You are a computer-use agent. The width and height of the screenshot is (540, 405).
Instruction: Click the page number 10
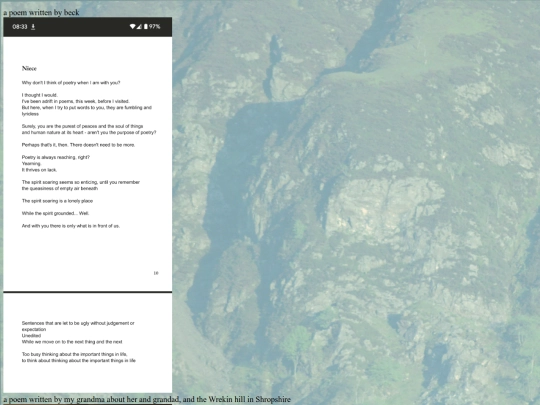click(x=156, y=273)
